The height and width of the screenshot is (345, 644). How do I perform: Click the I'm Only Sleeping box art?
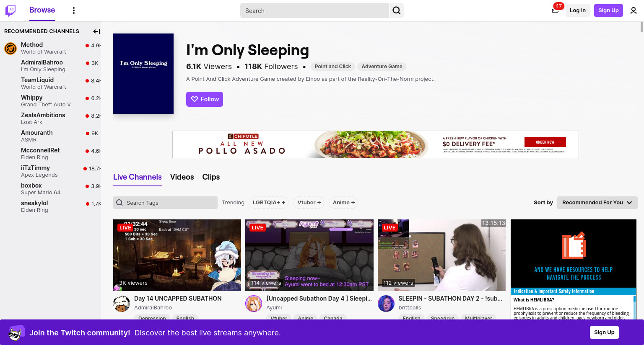click(143, 74)
